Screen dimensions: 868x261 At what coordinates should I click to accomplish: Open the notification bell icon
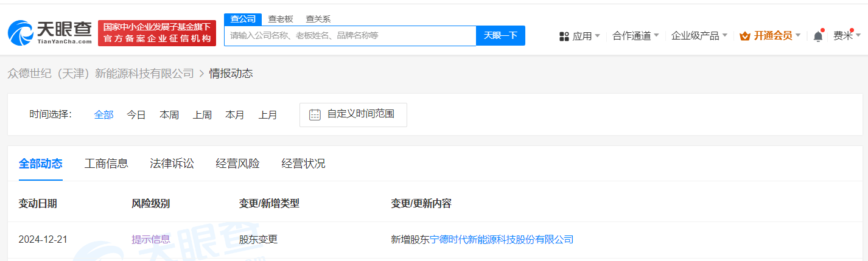pos(818,36)
